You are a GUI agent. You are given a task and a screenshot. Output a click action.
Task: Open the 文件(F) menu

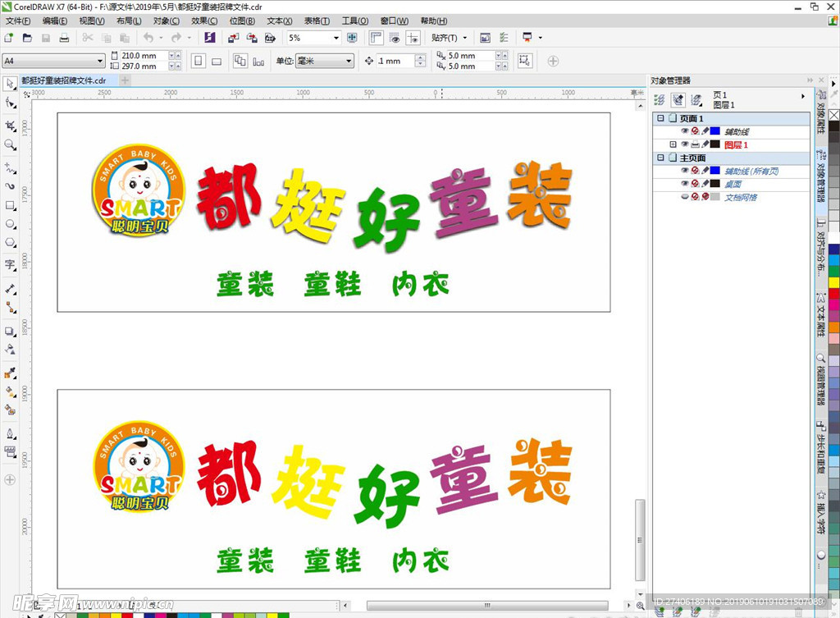(x=18, y=21)
